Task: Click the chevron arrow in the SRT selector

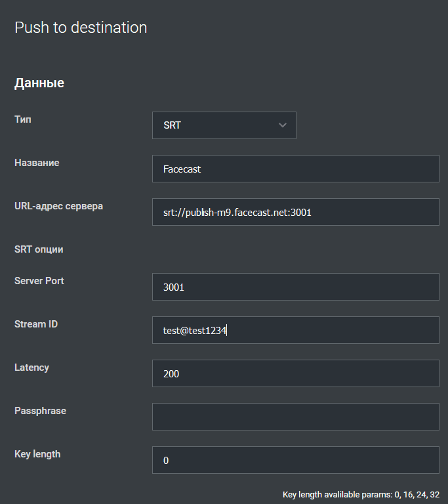Action: coord(283,125)
